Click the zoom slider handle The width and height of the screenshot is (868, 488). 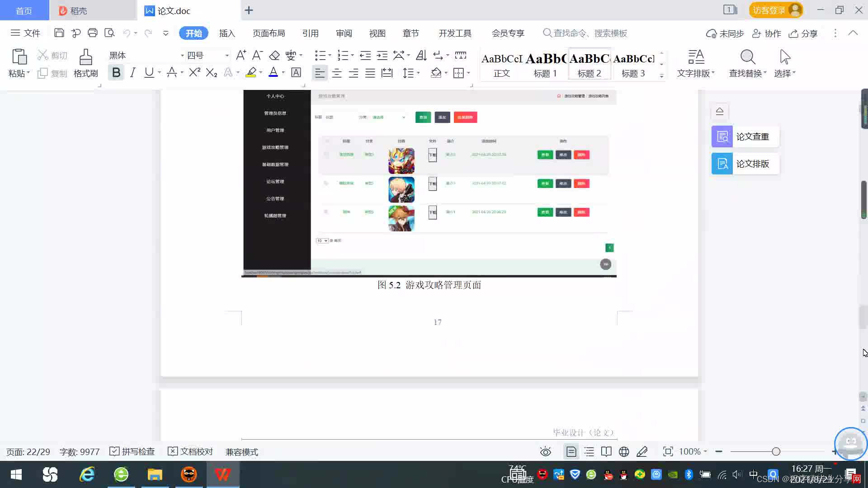776,452
